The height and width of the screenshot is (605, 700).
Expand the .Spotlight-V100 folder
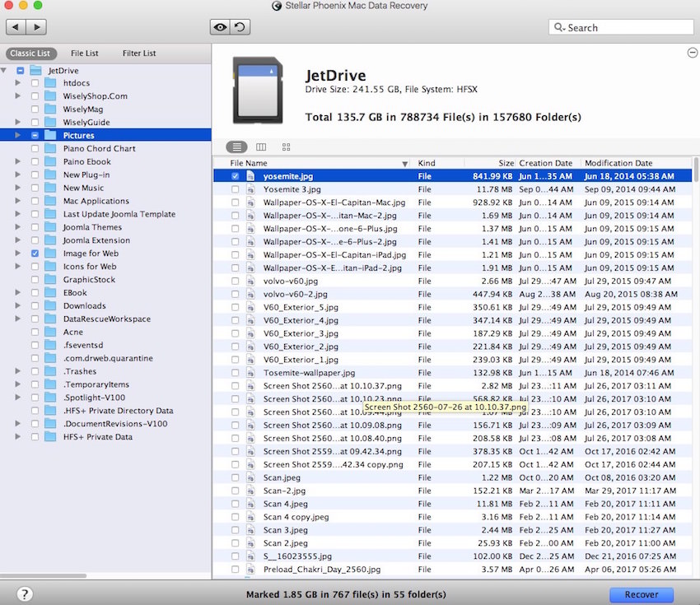pos(18,398)
